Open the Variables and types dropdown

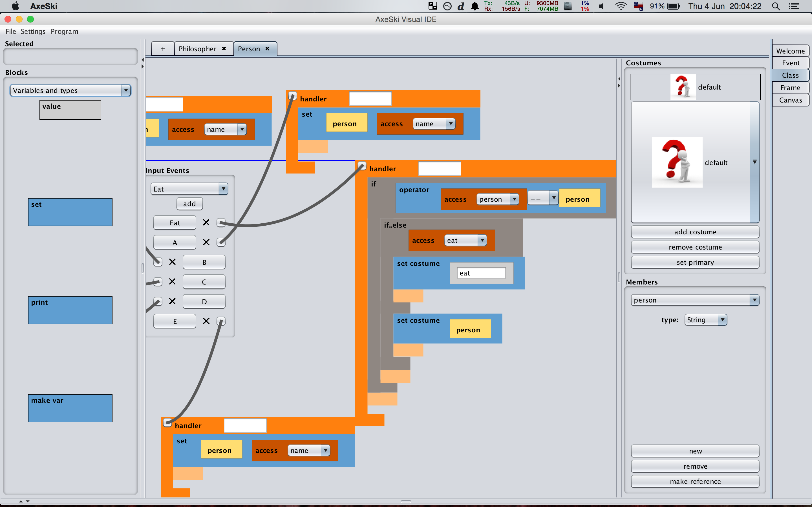[70, 90]
